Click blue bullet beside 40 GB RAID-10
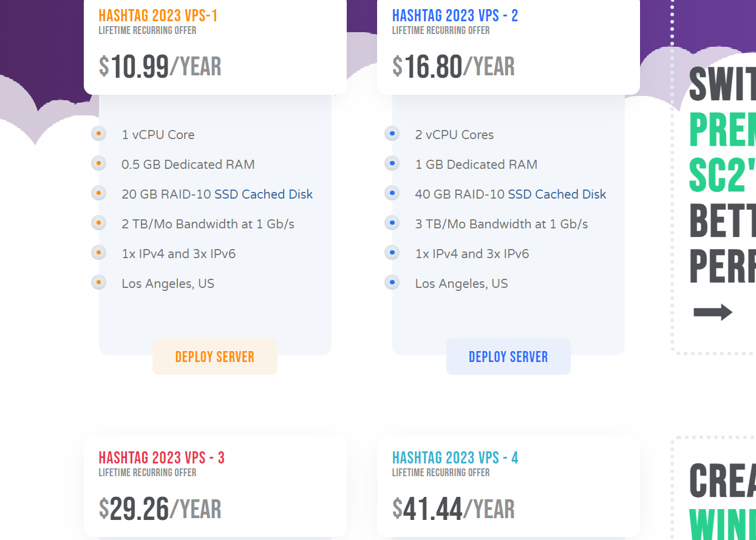 [x=392, y=193]
